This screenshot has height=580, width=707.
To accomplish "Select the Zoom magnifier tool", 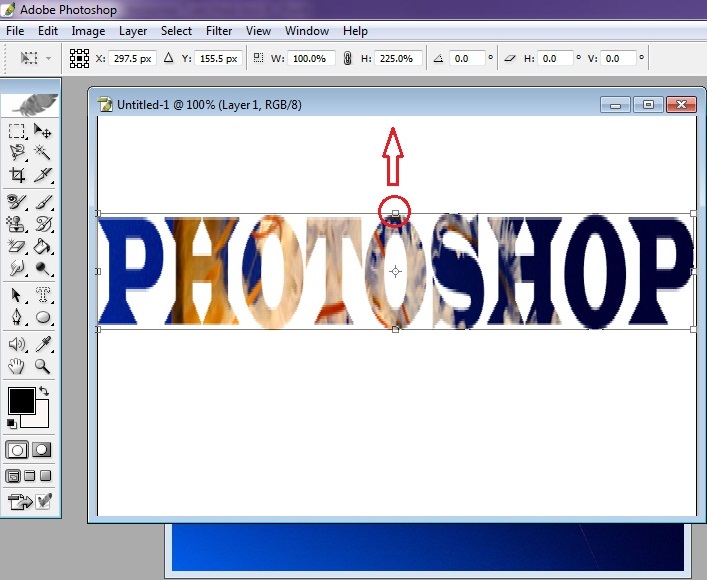I will click(x=43, y=366).
